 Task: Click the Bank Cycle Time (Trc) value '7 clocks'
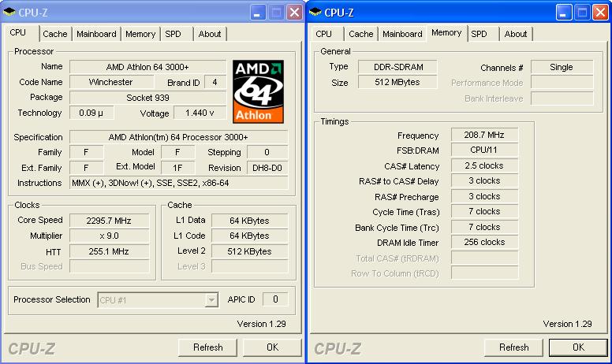coord(484,227)
